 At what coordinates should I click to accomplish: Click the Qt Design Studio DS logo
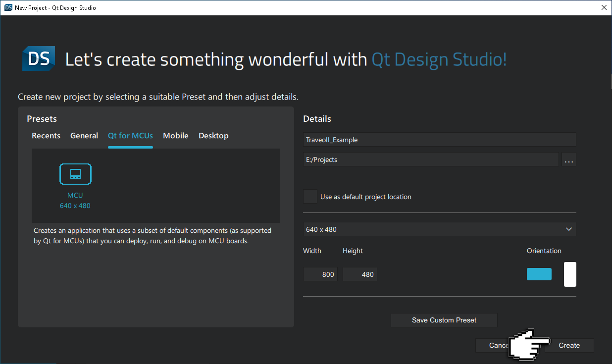[x=38, y=58]
